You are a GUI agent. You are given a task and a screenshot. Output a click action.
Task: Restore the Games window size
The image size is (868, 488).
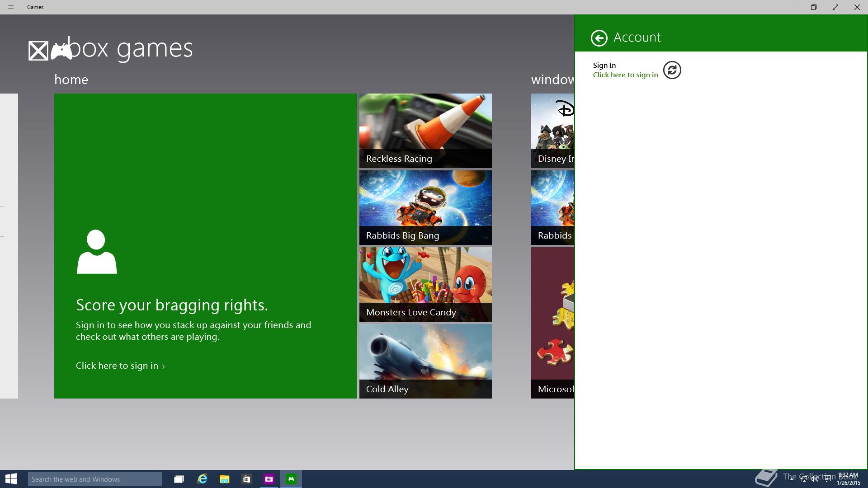(x=814, y=7)
